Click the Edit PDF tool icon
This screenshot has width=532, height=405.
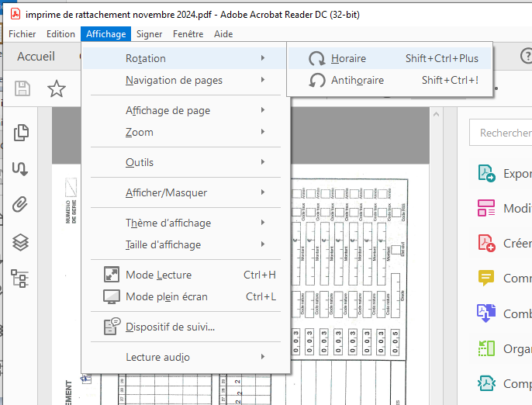(x=486, y=208)
